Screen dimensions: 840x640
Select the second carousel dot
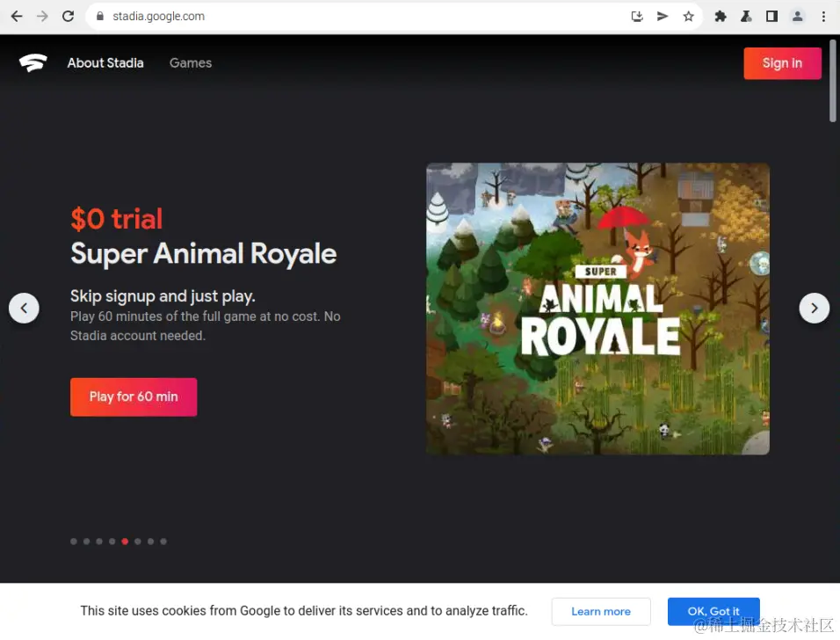86,542
